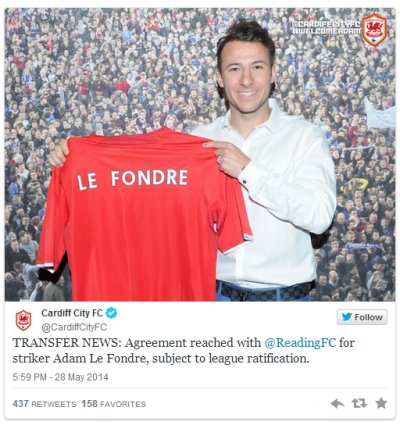Open the 5:59 PM 28 May 2014 timestamp
This screenshot has height=425, width=400.
pos(60,377)
